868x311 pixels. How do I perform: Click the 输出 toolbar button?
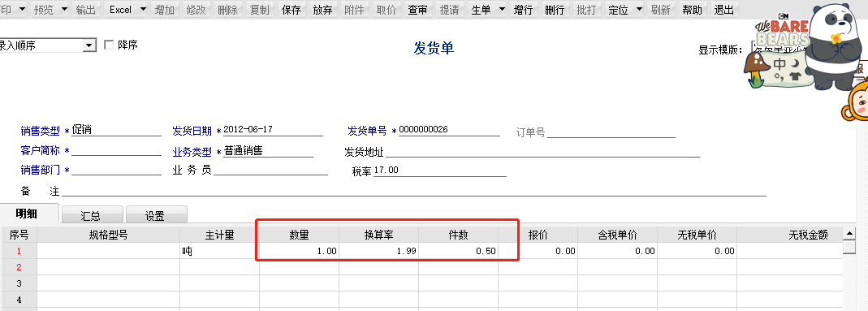click(86, 10)
